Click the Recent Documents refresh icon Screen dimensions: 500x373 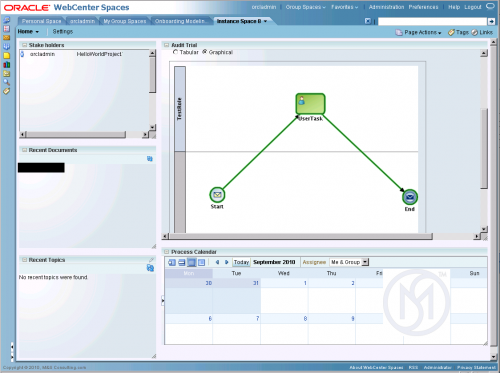point(150,159)
